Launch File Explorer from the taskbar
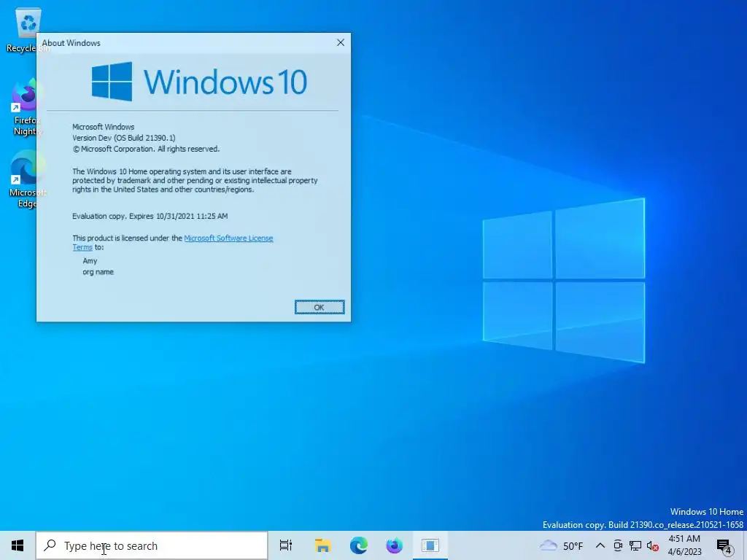 tap(322, 545)
